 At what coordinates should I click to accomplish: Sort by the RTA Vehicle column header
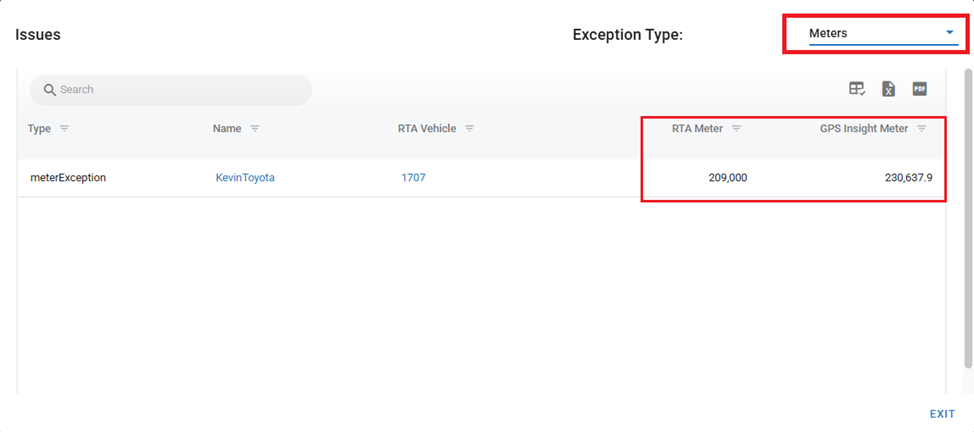(x=427, y=129)
